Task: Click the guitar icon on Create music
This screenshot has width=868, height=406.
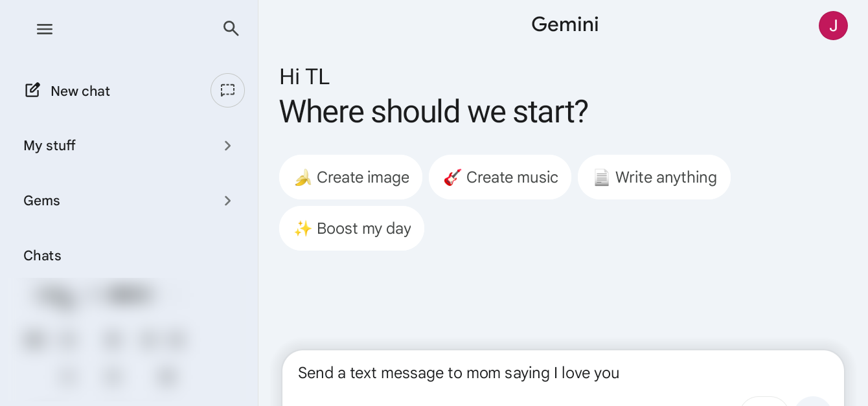Action: coord(452,177)
